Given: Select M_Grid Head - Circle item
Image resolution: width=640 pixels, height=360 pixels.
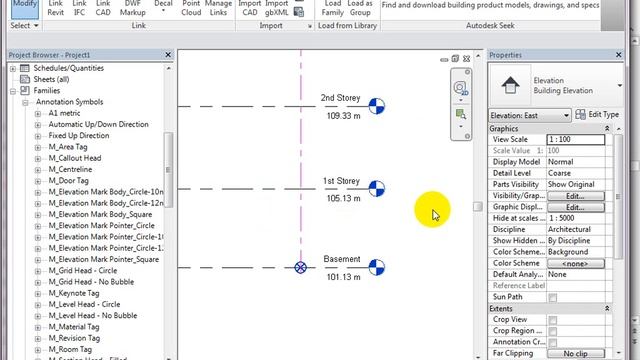Looking at the screenshot, I should point(82,271).
